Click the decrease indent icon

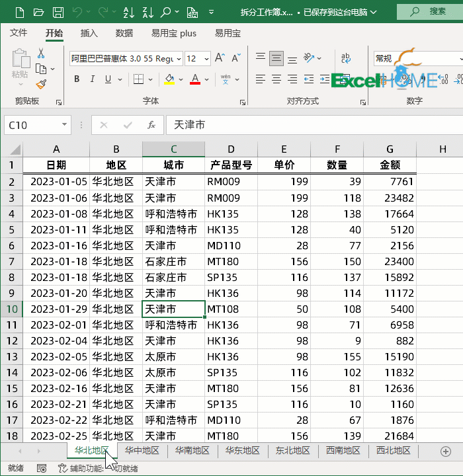pos(309,79)
